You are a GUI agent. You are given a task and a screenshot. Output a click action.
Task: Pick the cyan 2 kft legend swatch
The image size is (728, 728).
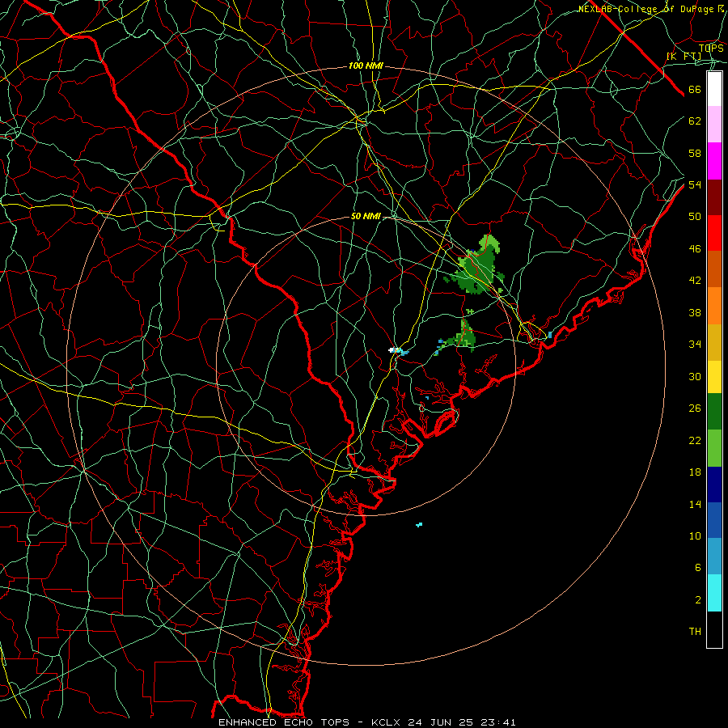click(x=714, y=593)
